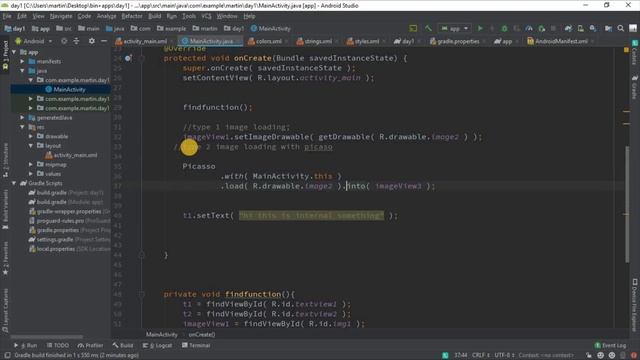Open the Event Log

coord(610,346)
